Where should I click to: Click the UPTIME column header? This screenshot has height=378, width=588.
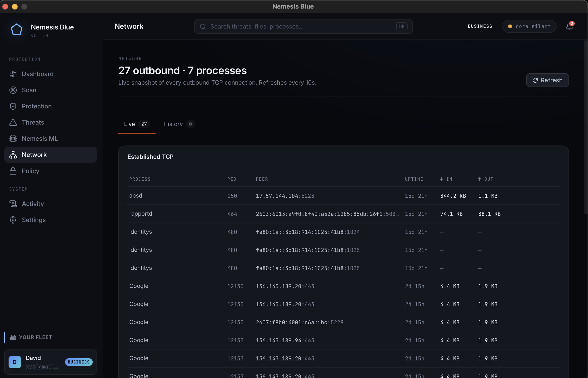click(414, 179)
